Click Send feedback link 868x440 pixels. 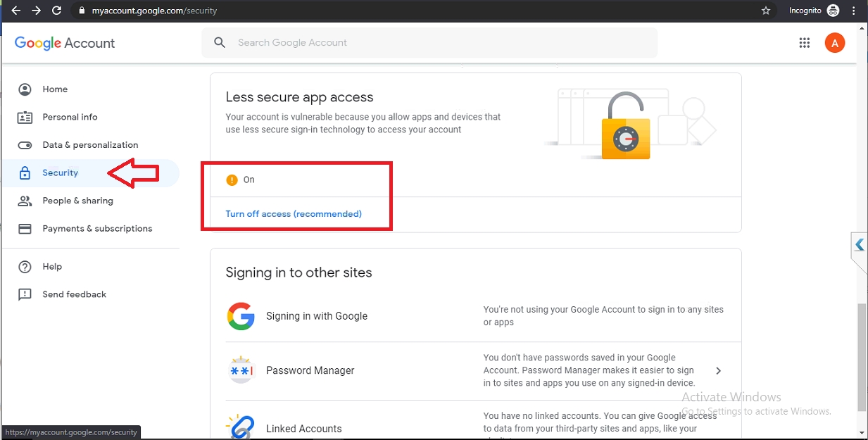coord(74,294)
